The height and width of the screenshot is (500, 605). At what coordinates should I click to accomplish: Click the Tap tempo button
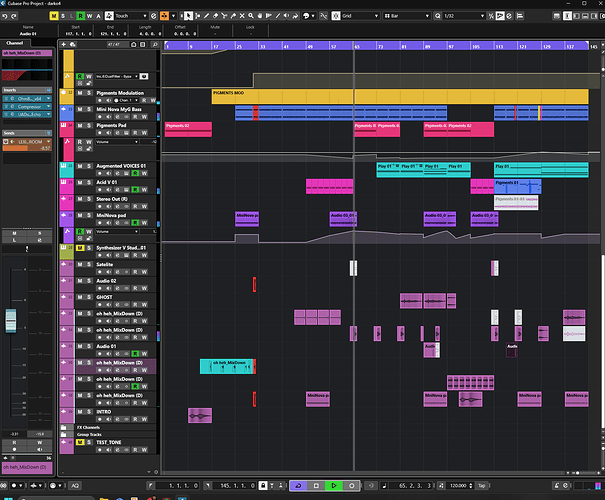coord(482,486)
